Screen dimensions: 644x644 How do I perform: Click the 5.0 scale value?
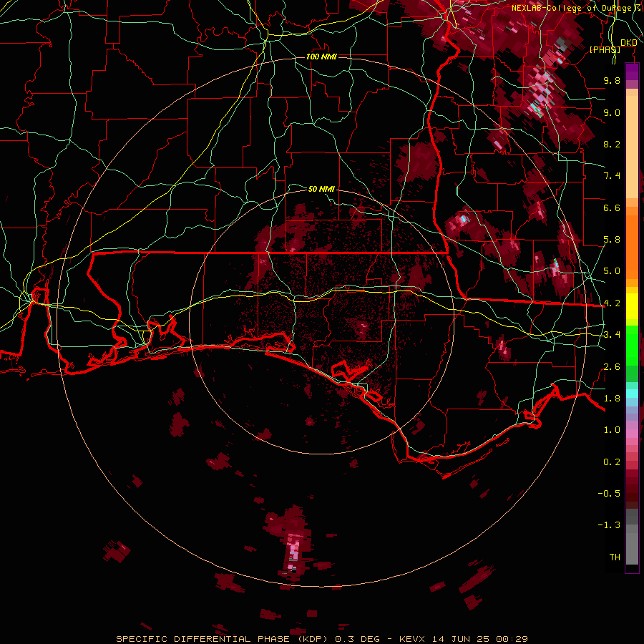coord(612,271)
